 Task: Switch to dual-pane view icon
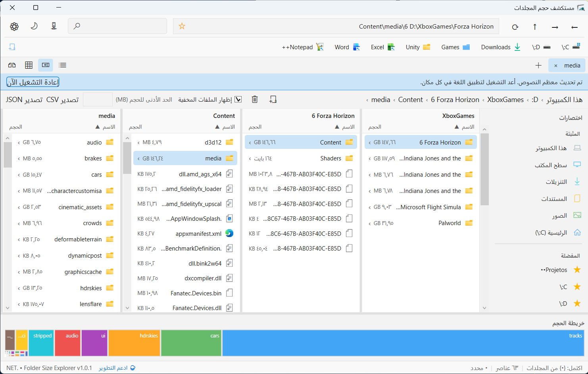[x=12, y=65]
